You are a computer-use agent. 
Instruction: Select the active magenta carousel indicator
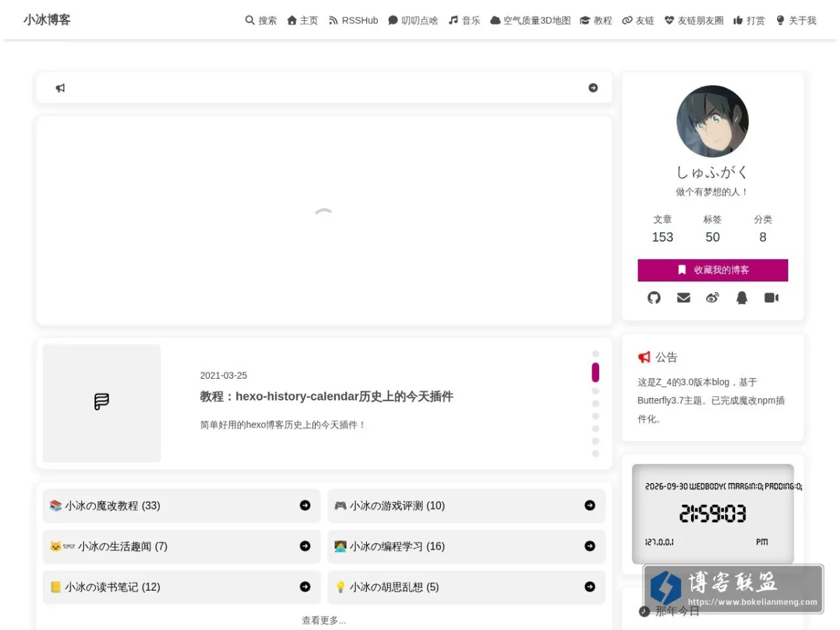[x=596, y=372]
